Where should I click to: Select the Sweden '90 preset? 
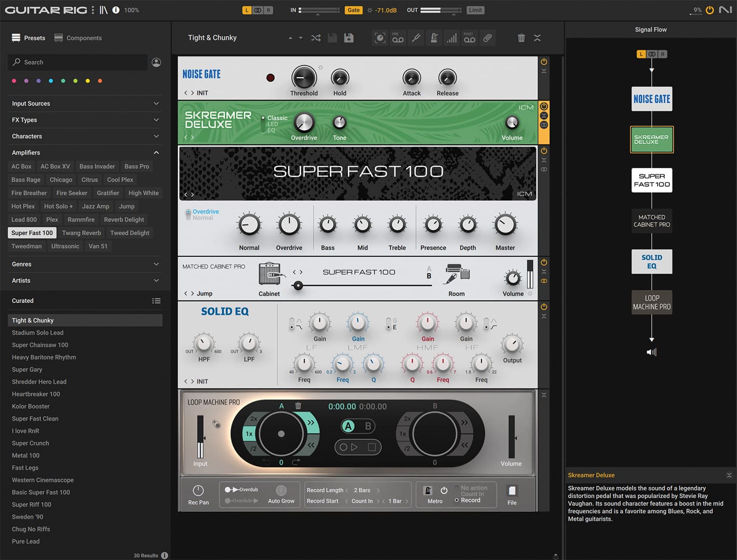click(85, 517)
